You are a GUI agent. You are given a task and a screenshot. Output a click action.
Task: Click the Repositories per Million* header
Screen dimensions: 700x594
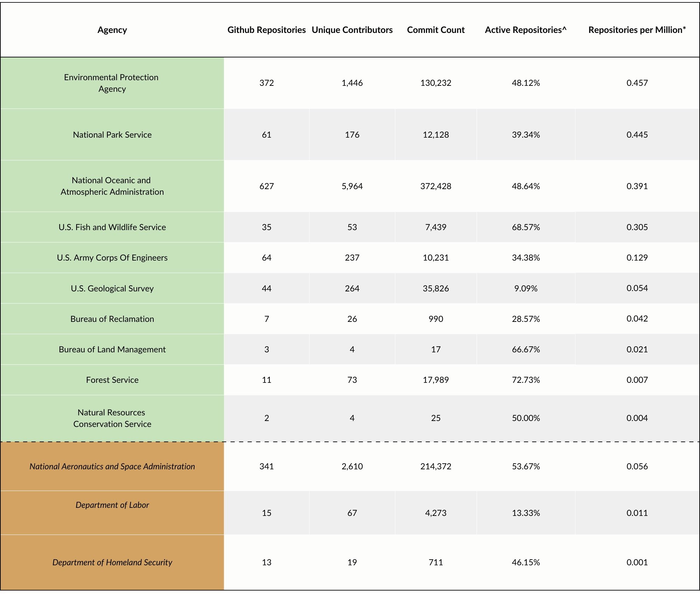637,30
